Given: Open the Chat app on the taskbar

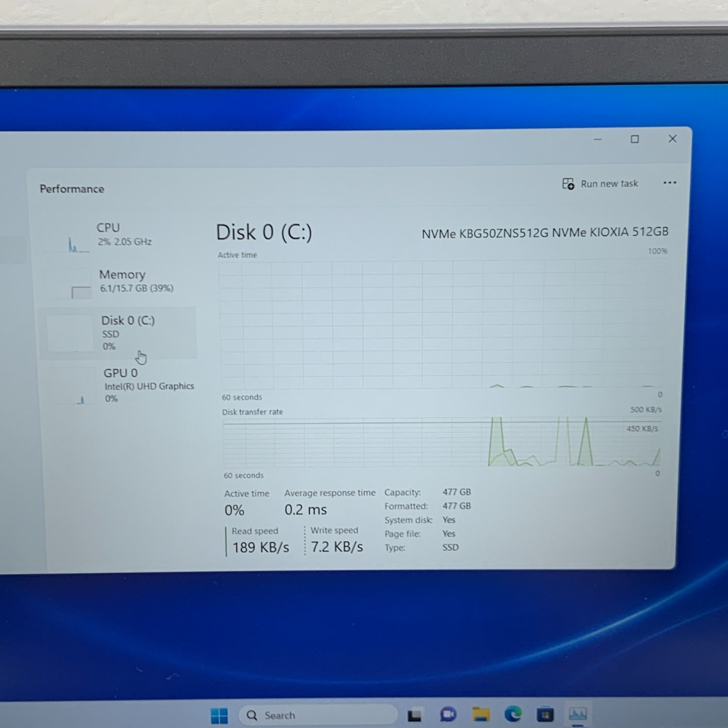Looking at the screenshot, I should [448, 714].
